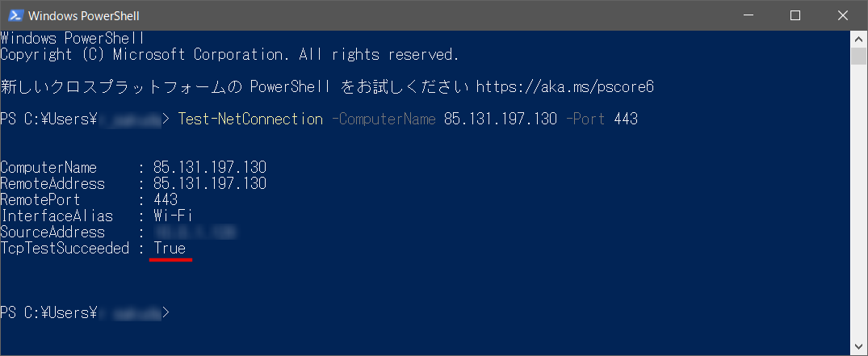The image size is (868, 356).
Task: Click the Test-NetConnection command text
Action: pyautogui.click(x=250, y=119)
